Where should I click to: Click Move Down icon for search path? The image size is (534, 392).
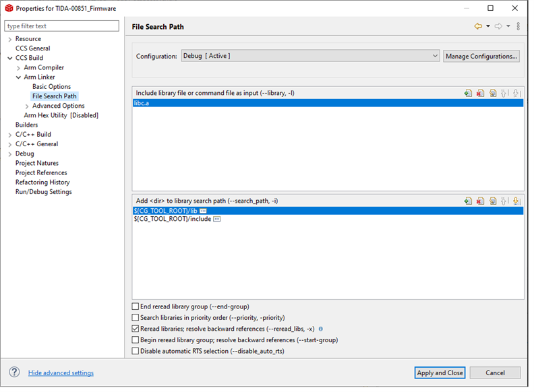(x=516, y=201)
